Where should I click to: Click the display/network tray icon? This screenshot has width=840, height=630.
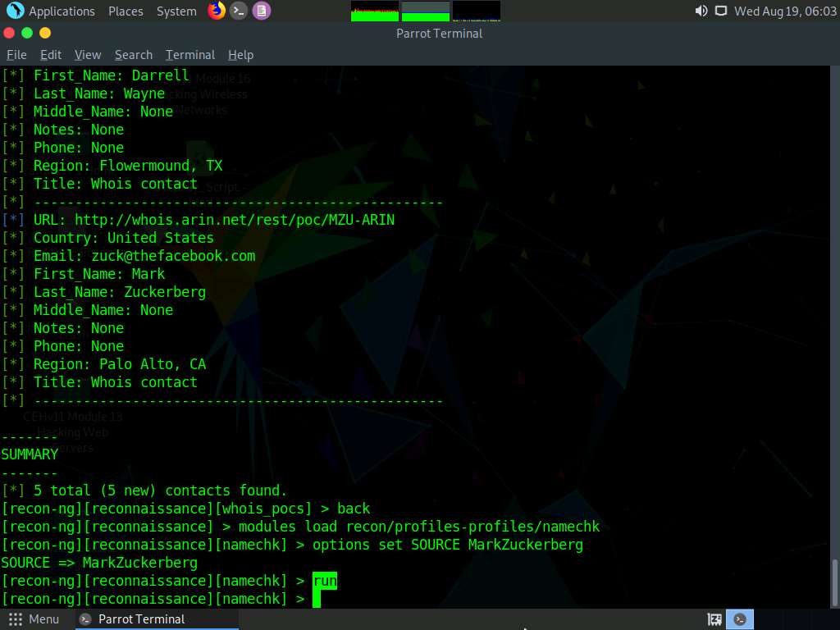tap(721, 11)
